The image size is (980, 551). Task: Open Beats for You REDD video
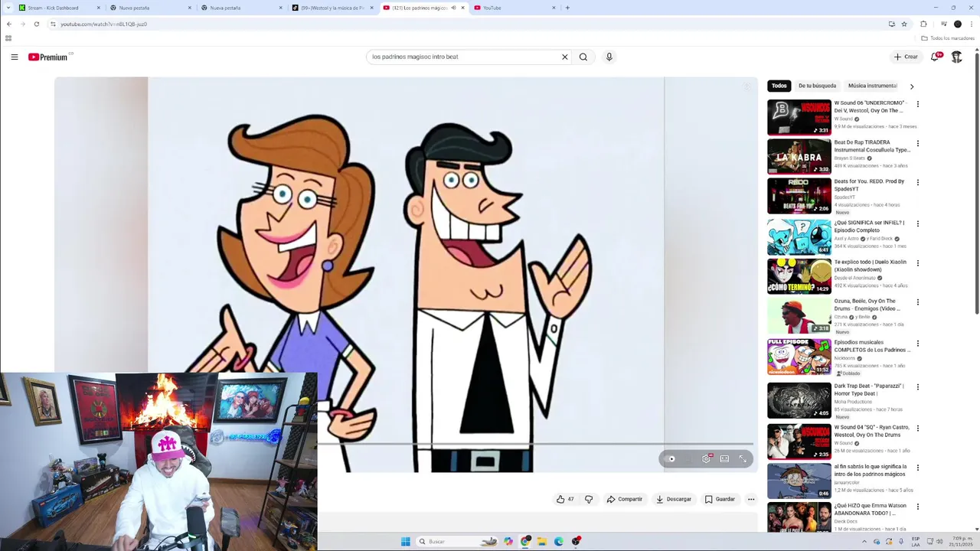point(799,196)
